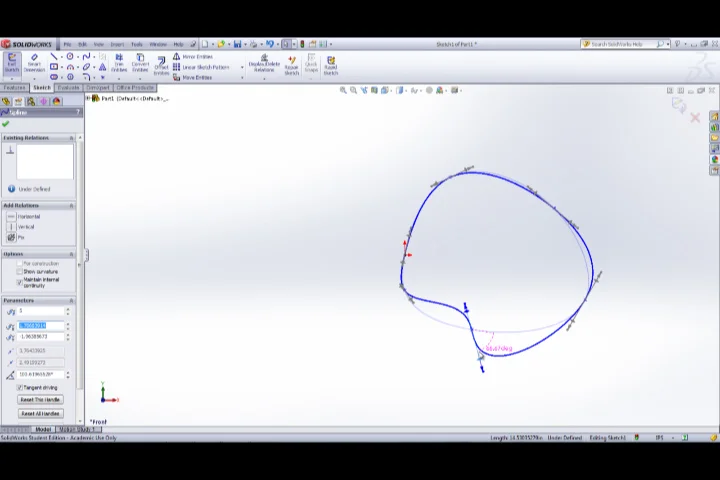Toggle the For construction checkbox

(19, 264)
